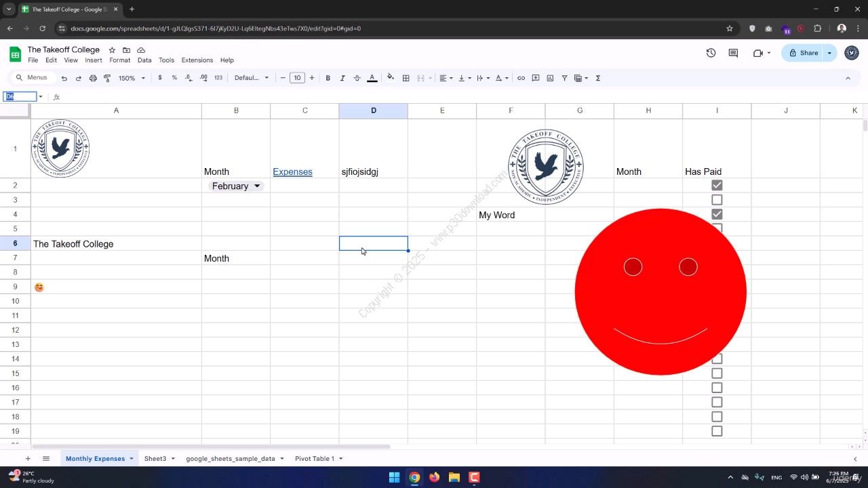Check the Has Paid checkbox in row 3
The width and height of the screenshot is (868, 488).
[x=717, y=200]
